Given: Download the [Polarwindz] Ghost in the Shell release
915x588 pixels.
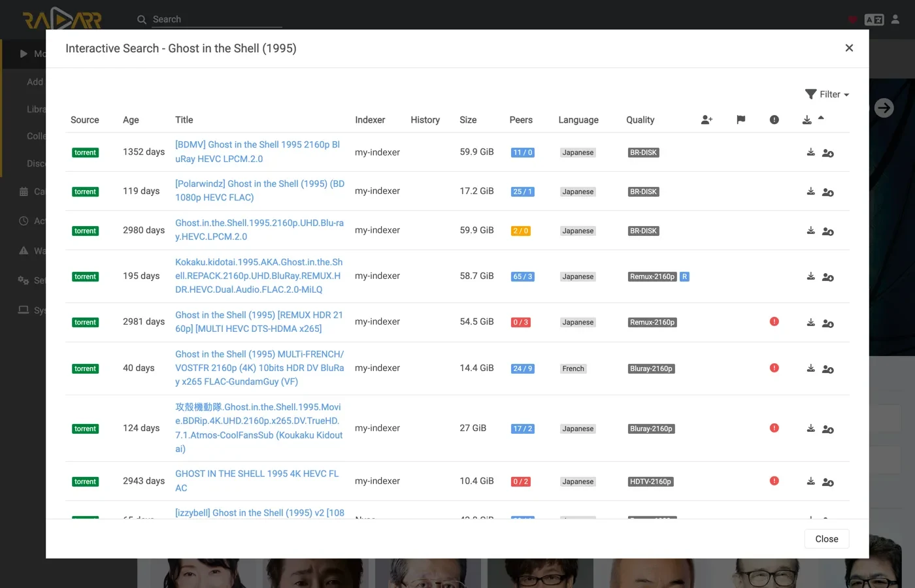Looking at the screenshot, I should click(810, 191).
